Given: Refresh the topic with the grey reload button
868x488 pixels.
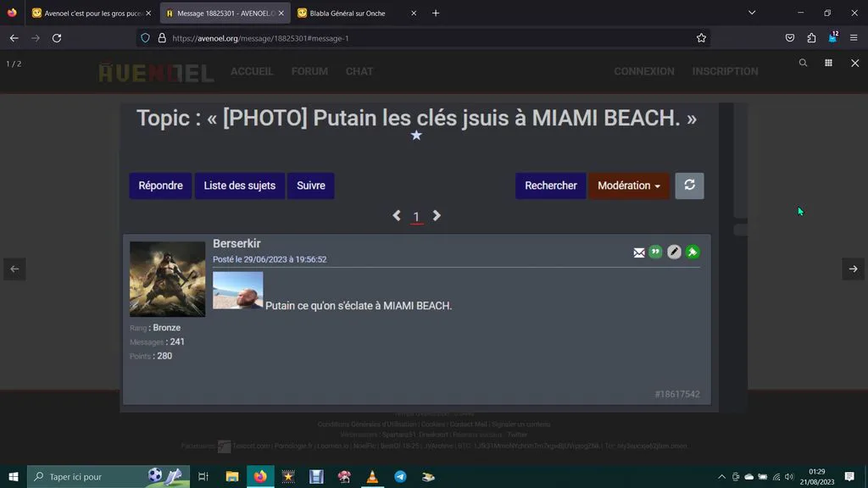Looking at the screenshot, I should click(689, 186).
